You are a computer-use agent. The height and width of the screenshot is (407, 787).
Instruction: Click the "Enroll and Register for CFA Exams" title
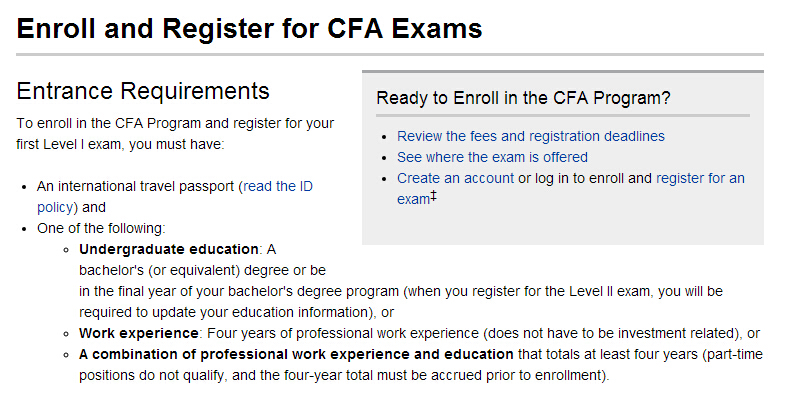point(249,28)
